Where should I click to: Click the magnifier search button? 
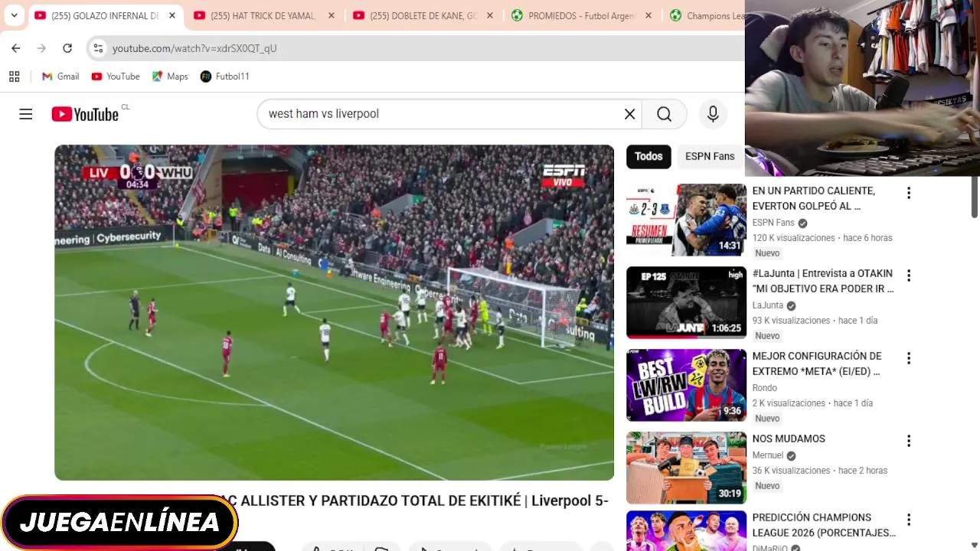pyautogui.click(x=664, y=114)
